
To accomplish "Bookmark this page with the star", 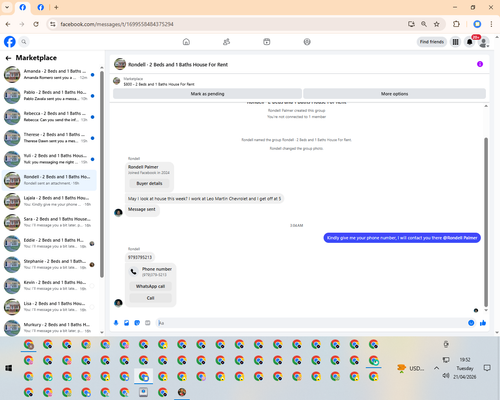I will (437, 24).
